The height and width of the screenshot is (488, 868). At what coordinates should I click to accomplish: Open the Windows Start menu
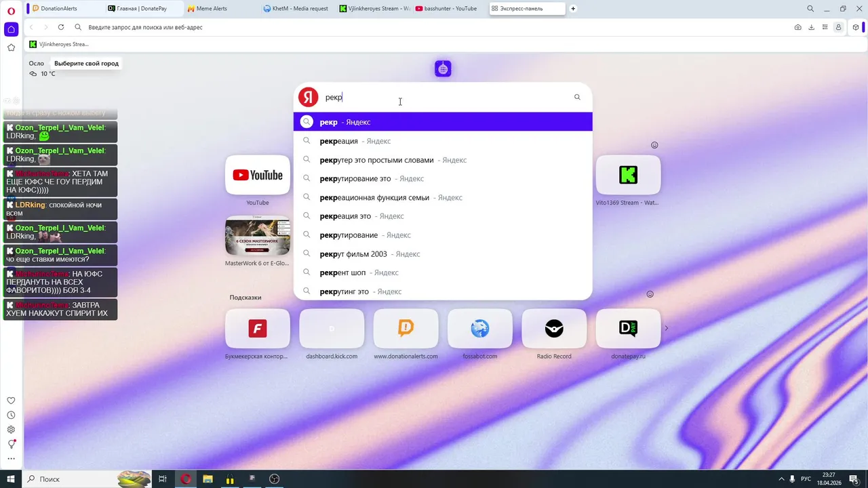pos(11,479)
